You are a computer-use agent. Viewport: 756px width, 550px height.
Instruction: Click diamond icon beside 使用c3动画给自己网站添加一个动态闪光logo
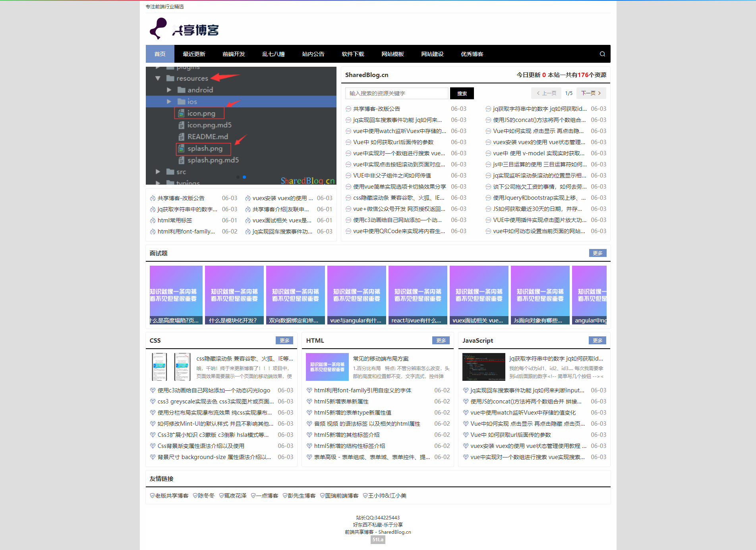coord(153,390)
